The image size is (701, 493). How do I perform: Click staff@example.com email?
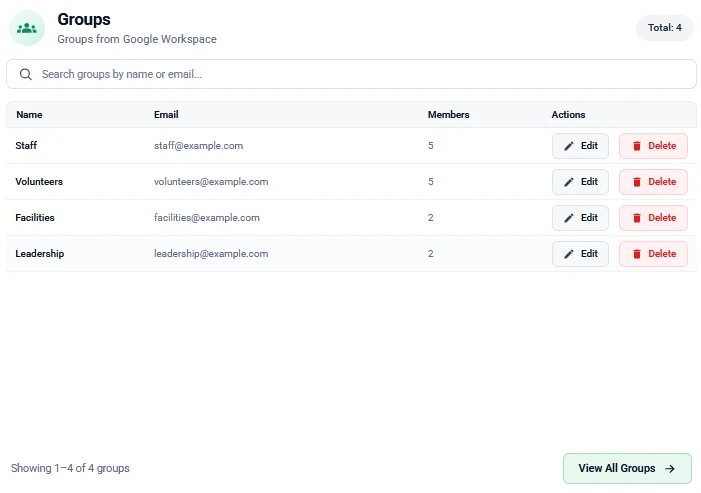pos(198,146)
